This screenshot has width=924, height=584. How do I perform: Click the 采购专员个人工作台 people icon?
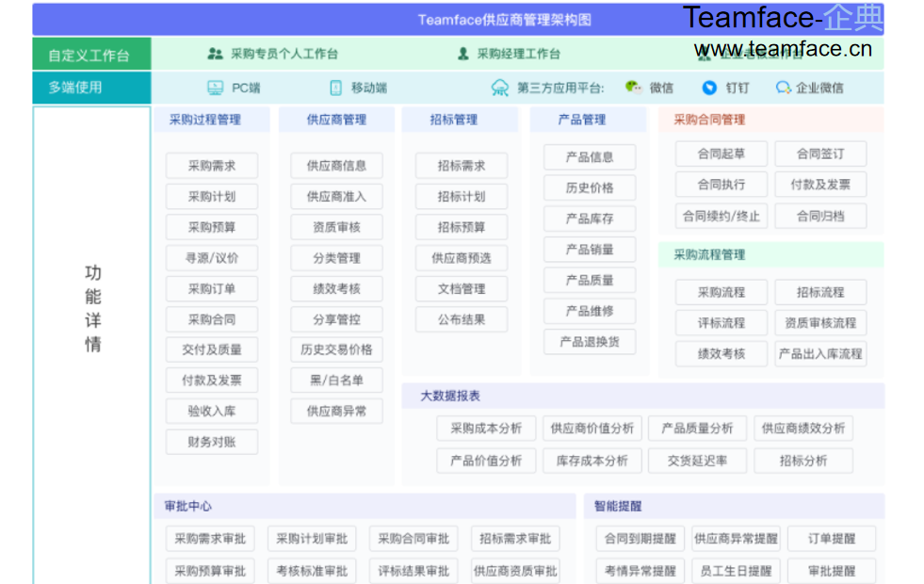pos(216,54)
